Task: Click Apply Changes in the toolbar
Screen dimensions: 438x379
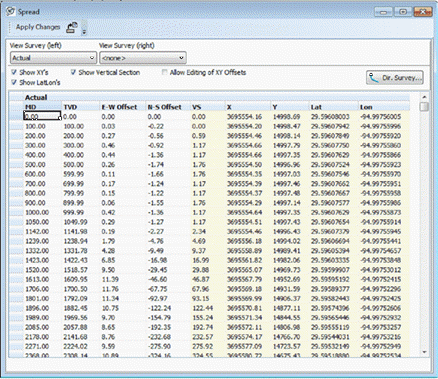Action: tap(38, 27)
